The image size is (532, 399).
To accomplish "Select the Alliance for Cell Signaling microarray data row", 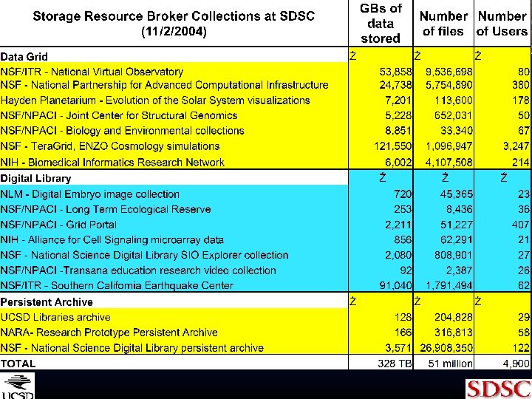I will [112, 240].
